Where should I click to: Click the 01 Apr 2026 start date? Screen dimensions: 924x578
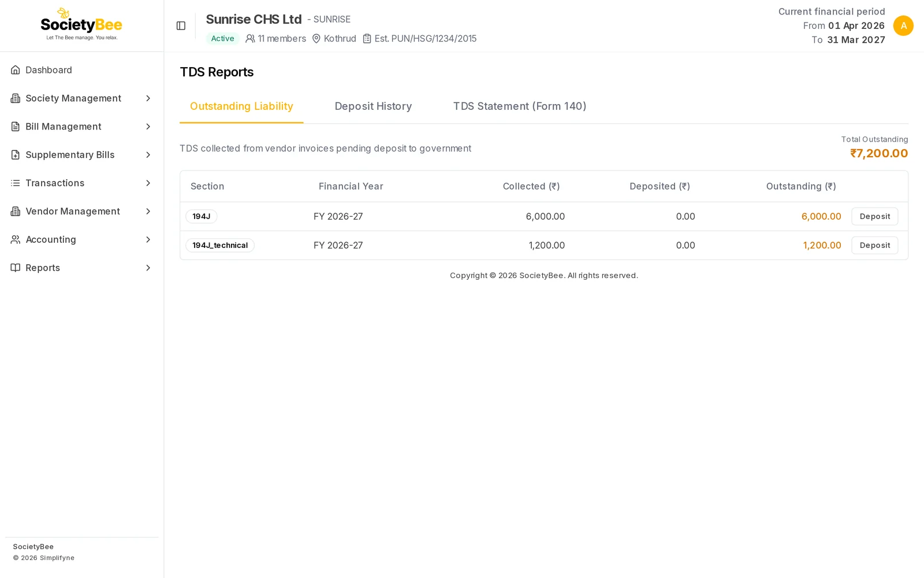click(x=856, y=25)
